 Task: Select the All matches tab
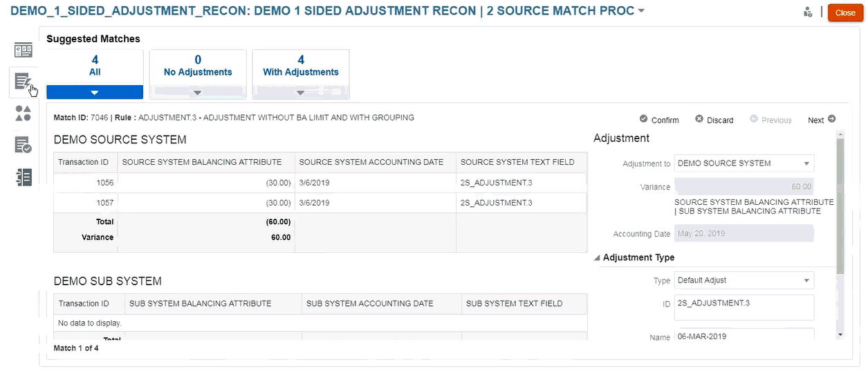click(x=95, y=66)
